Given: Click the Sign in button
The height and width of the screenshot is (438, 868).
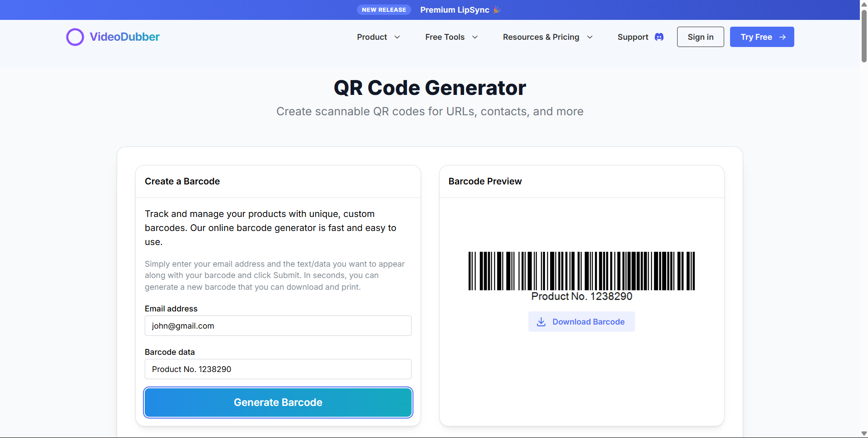Looking at the screenshot, I should [x=700, y=37].
